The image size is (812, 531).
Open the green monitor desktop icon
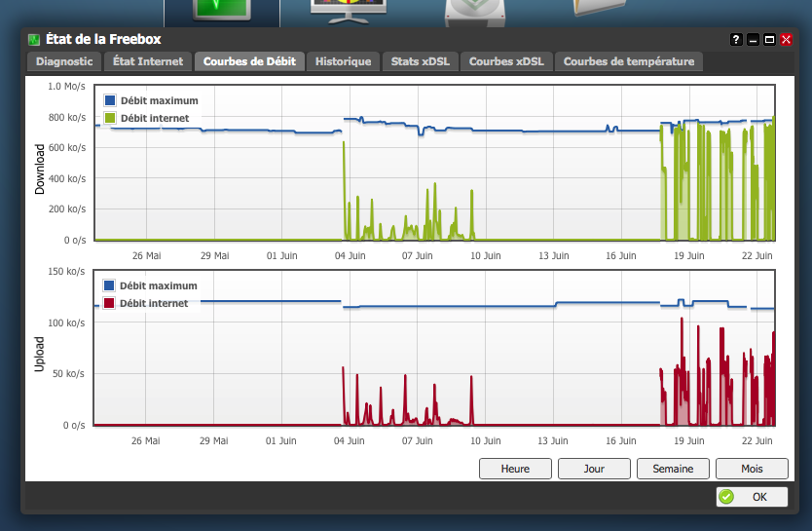coord(222,10)
